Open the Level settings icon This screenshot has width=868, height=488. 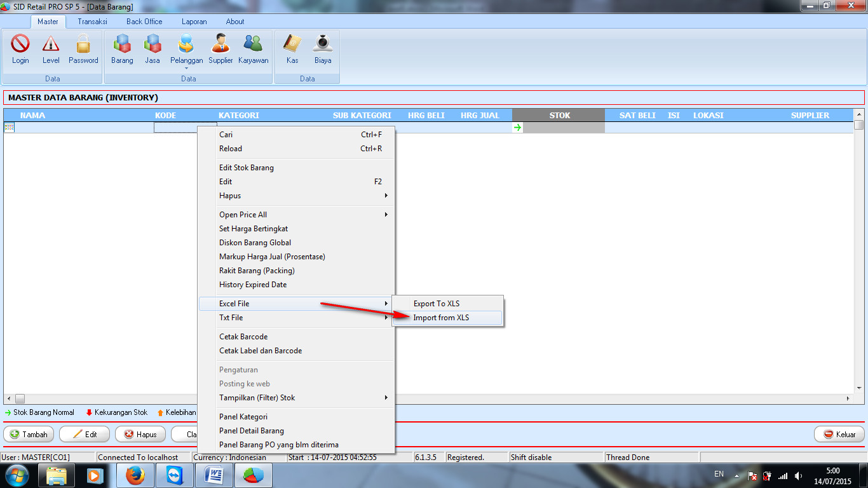pyautogui.click(x=51, y=44)
